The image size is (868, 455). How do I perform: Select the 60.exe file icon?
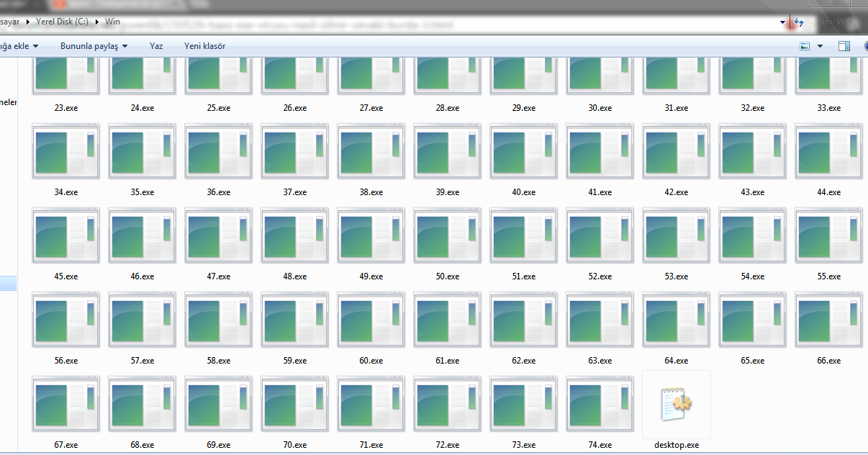[371, 320]
